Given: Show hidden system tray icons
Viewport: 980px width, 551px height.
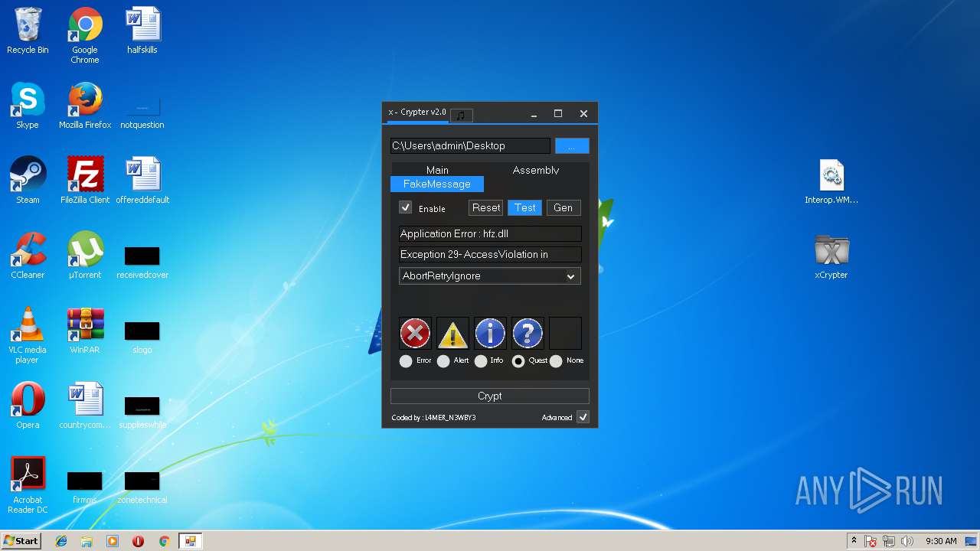Looking at the screenshot, I should 854,541.
